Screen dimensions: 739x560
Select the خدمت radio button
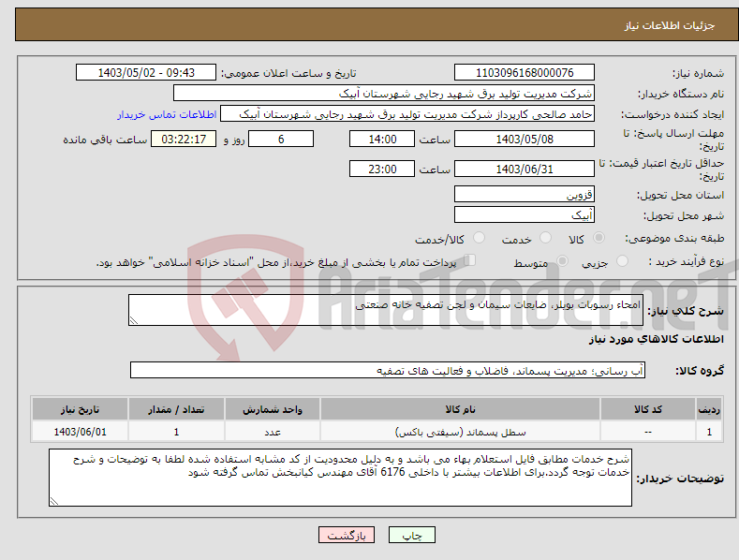[545, 238]
